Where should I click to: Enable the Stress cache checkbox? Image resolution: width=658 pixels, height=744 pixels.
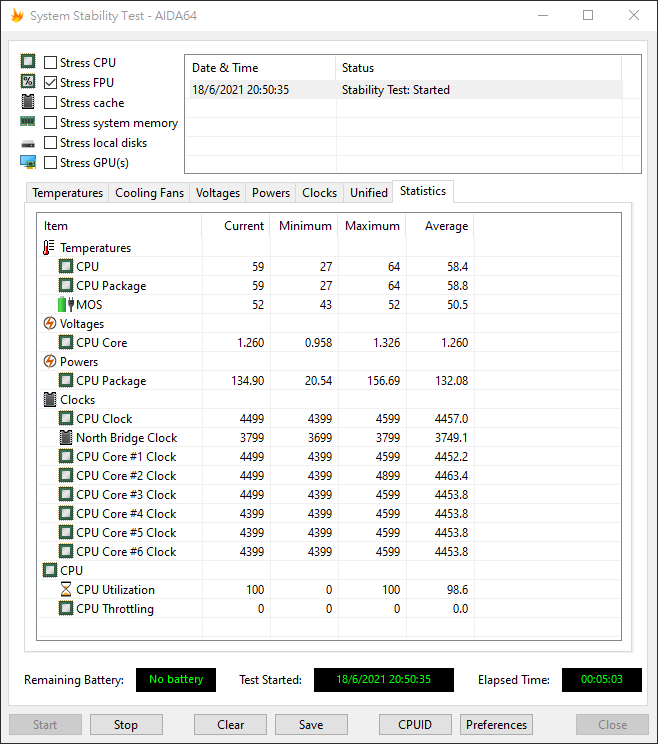(50, 102)
